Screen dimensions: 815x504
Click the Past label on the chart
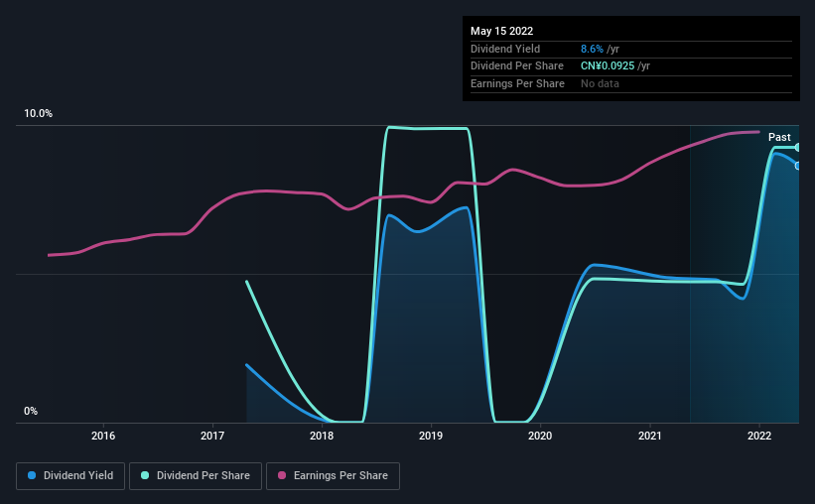click(779, 137)
